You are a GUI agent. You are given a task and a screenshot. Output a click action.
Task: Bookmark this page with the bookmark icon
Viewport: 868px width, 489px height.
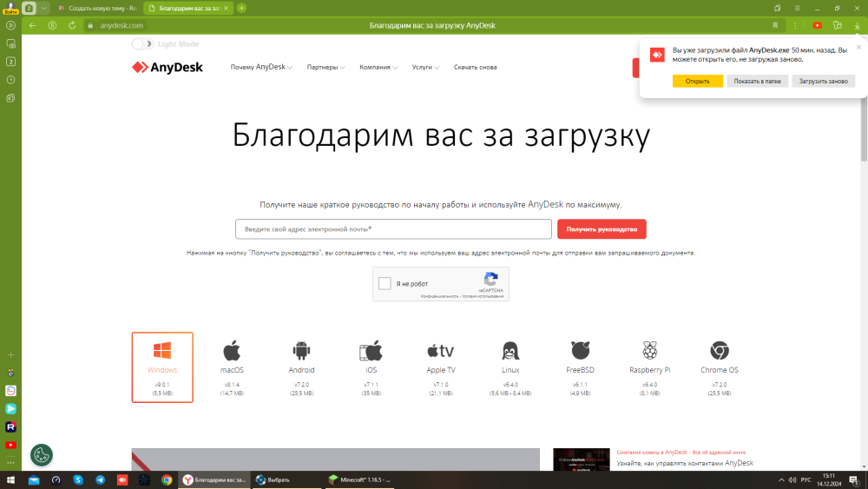click(x=775, y=25)
